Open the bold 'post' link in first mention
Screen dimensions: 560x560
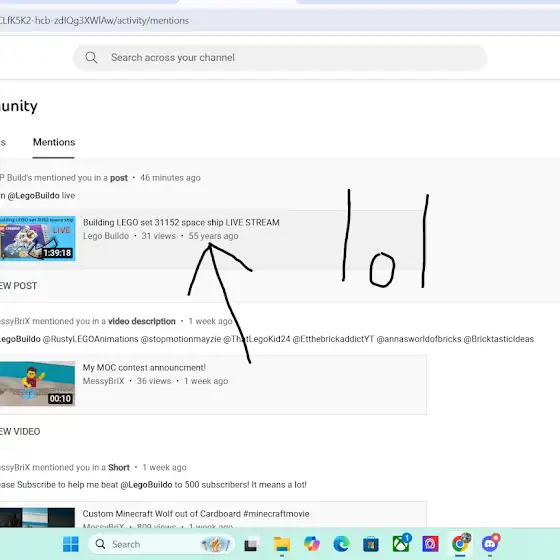click(x=119, y=178)
